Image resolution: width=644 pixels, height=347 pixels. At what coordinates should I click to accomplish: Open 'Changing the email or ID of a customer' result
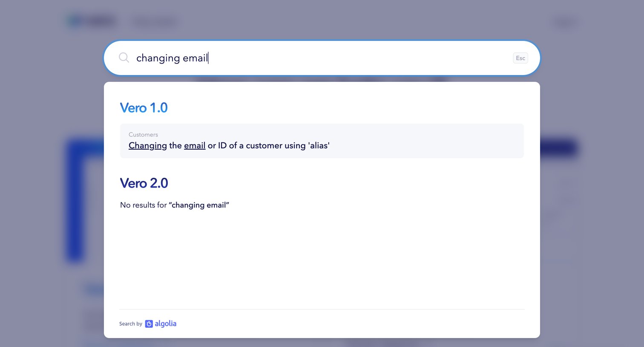click(322, 141)
